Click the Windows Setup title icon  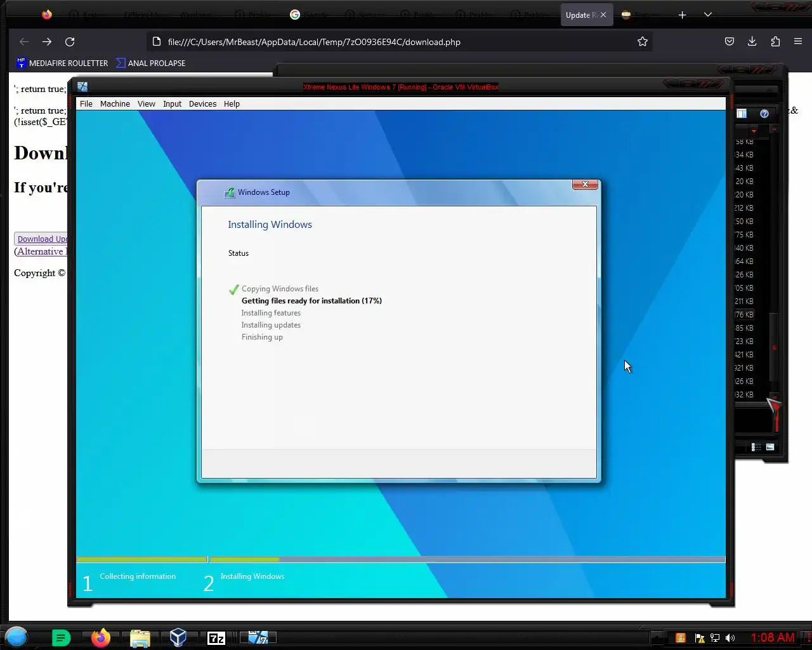[230, 192]
